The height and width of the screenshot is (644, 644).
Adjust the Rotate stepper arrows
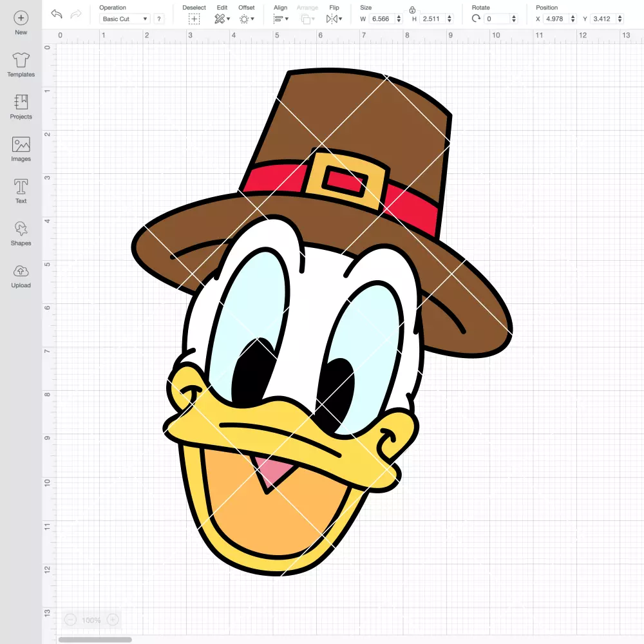click(514, 19)
